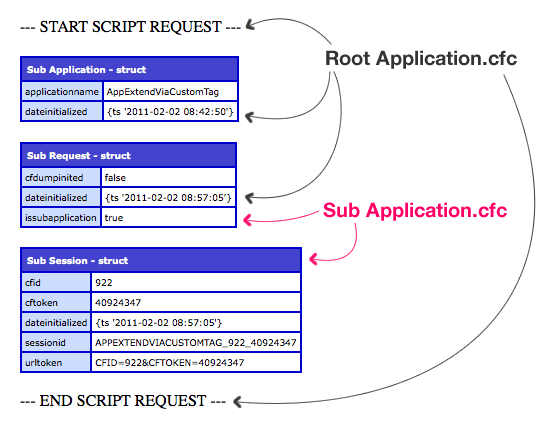Click the END SCRIPT REQUEST text
This screenshot has width=545, height=432.
123,401
